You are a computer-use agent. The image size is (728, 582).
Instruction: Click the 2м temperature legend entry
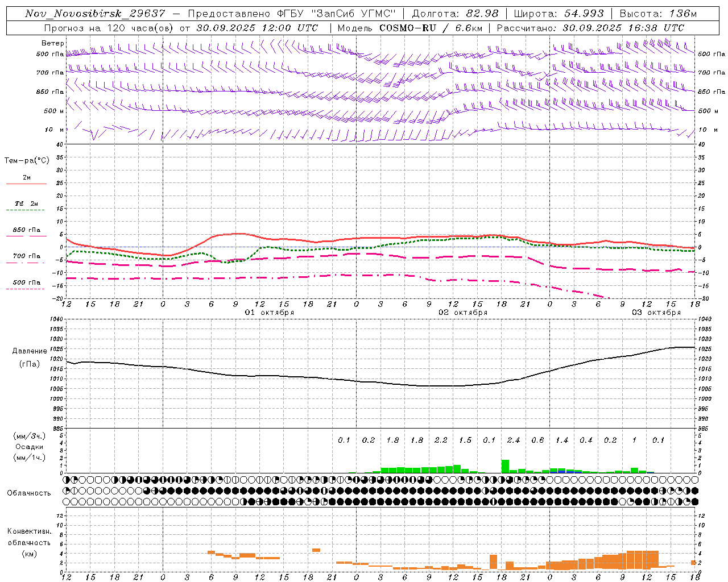coord(27,177)
